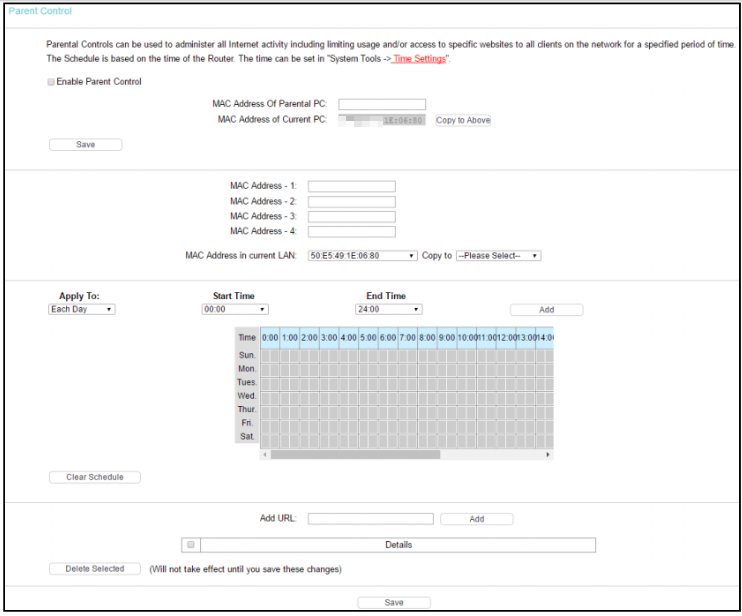Click the horizontal scrollbar thumb under schedule

tap(355, 455)
